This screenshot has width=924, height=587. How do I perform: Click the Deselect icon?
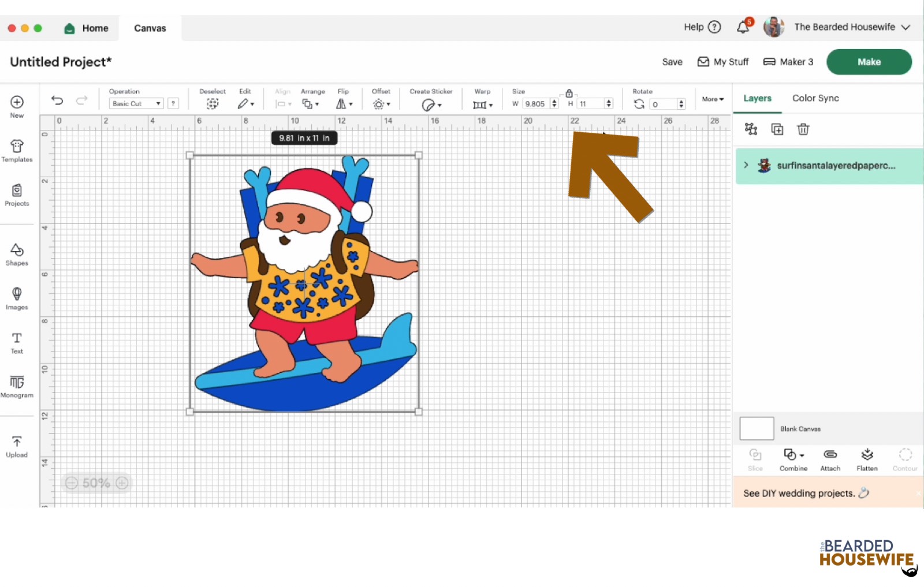pos(213,104)
